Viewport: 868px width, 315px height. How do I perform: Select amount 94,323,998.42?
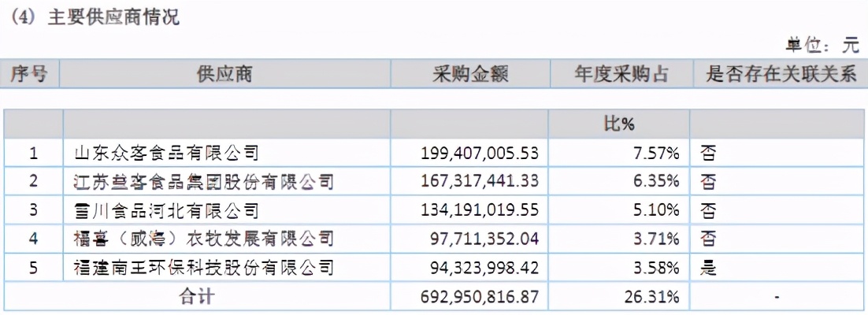point(484,268)
